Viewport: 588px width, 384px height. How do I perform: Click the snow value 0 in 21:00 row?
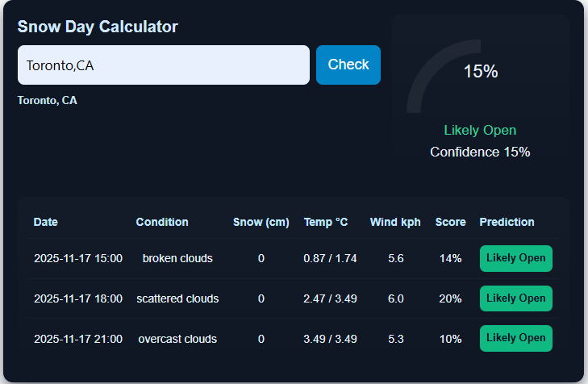click(261, 339)
